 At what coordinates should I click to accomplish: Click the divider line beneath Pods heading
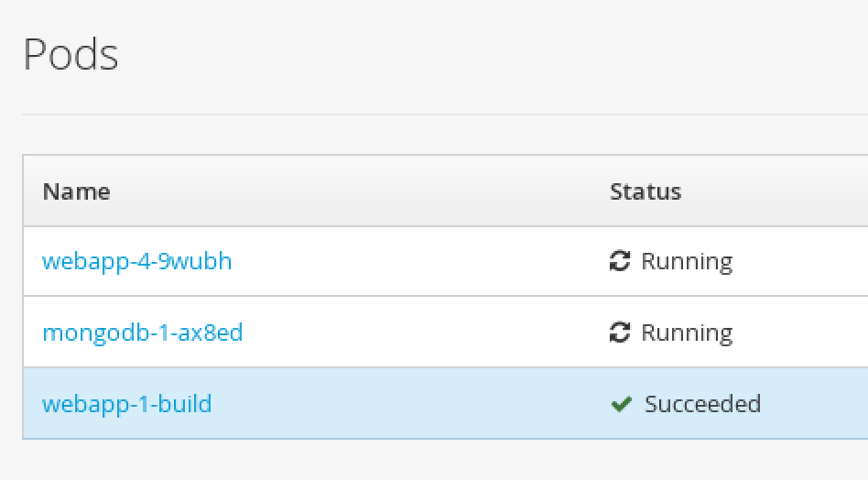click(x=445, y=115)
